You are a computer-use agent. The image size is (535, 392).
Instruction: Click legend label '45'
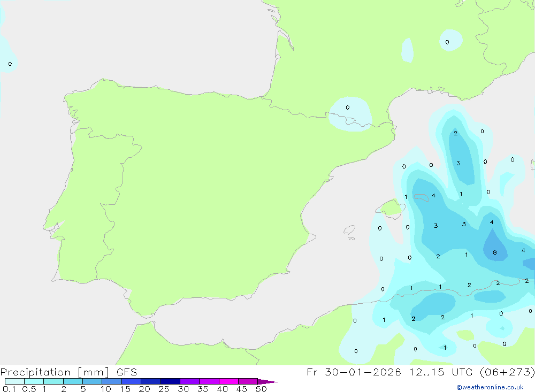pos(242,389)
